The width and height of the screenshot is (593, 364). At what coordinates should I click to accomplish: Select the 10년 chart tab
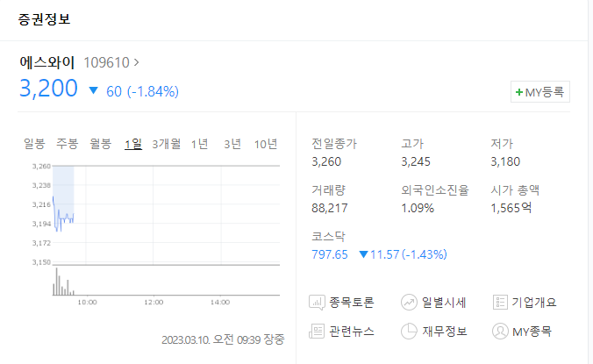(x=266, y=144)
